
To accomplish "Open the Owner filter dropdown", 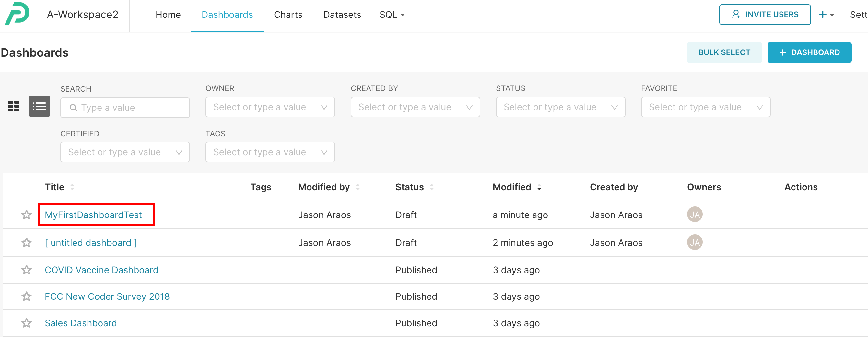I will pos(270,107).
